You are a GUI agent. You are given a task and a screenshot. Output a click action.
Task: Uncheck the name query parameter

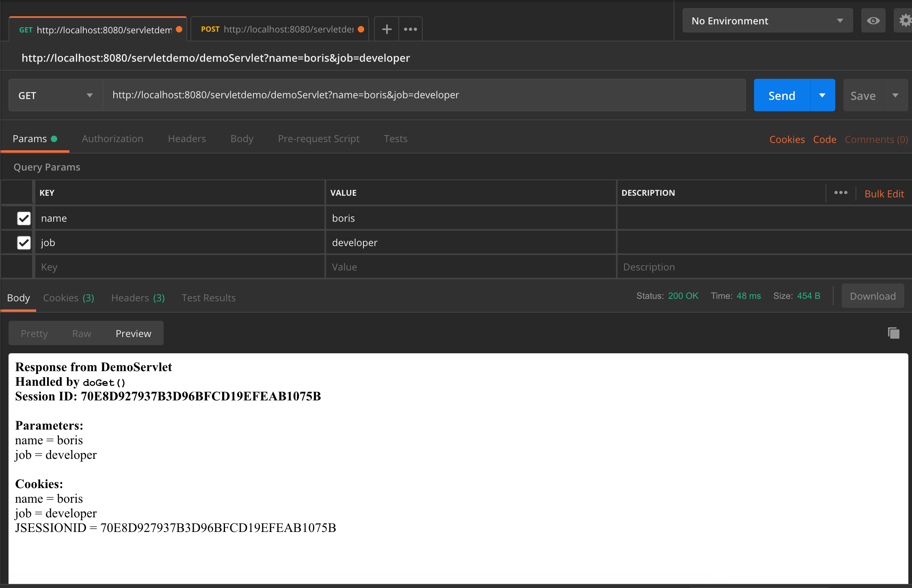click(x=24, y=218)
